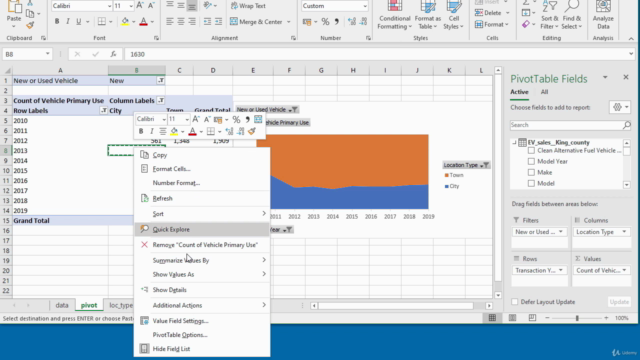Open the Location Type dropdown in Columns area
This screenshot has width=640, height=360.
624,232
